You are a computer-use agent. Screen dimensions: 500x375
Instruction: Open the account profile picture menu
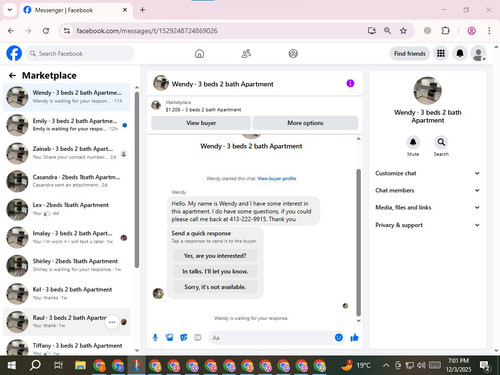(x=479, y=53)
